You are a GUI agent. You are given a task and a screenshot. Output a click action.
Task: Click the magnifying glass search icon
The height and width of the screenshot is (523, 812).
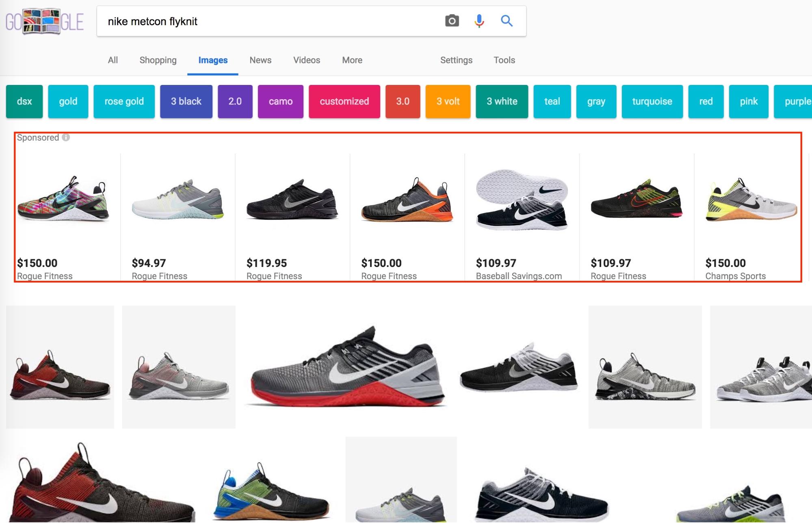tap(506, 21)
